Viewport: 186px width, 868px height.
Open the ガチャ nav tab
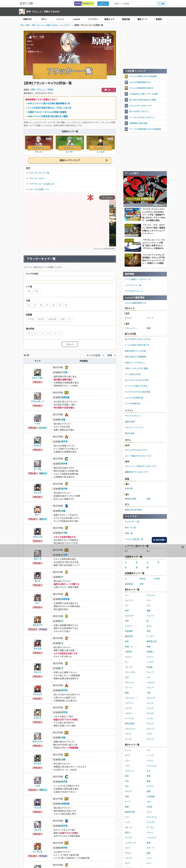click(44, 19)
